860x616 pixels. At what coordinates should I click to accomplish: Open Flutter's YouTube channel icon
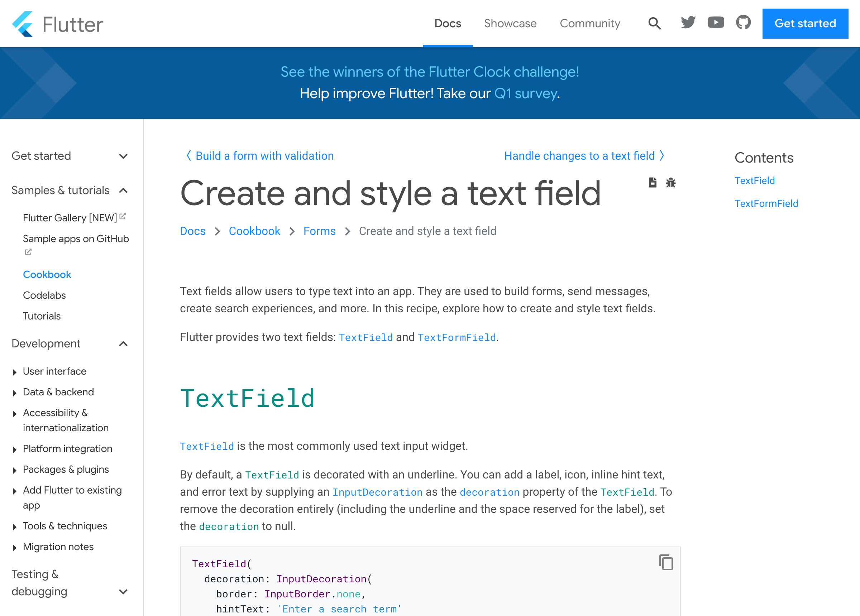[716, 23]
